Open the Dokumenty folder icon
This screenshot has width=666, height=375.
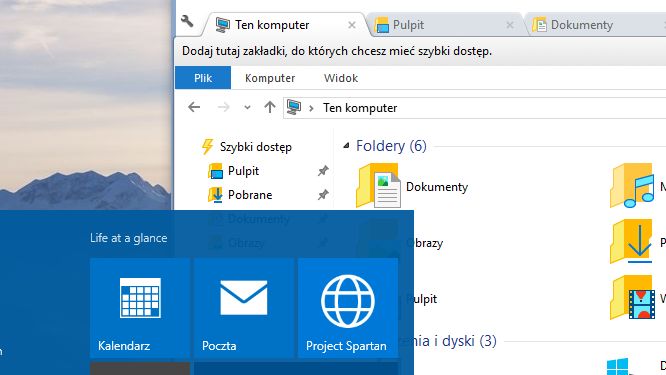378,186
